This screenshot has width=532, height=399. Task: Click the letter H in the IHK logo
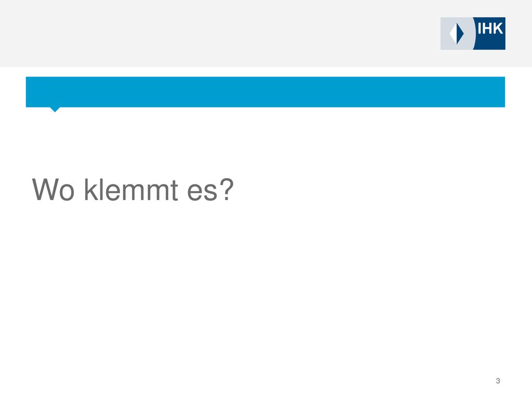coord(487,29)
